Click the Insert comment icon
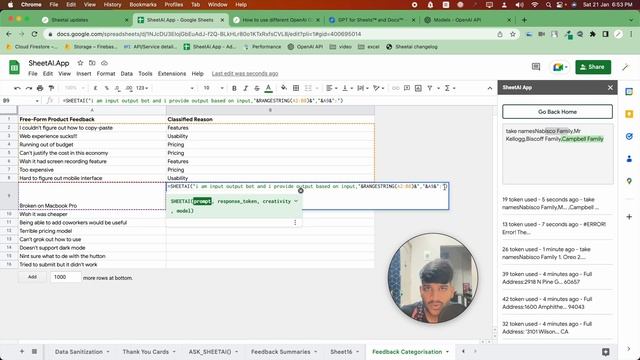 coord(407,88)
